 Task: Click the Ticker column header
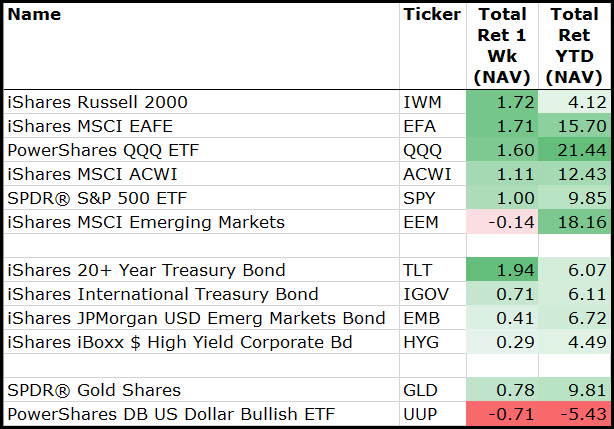point(431,15)
